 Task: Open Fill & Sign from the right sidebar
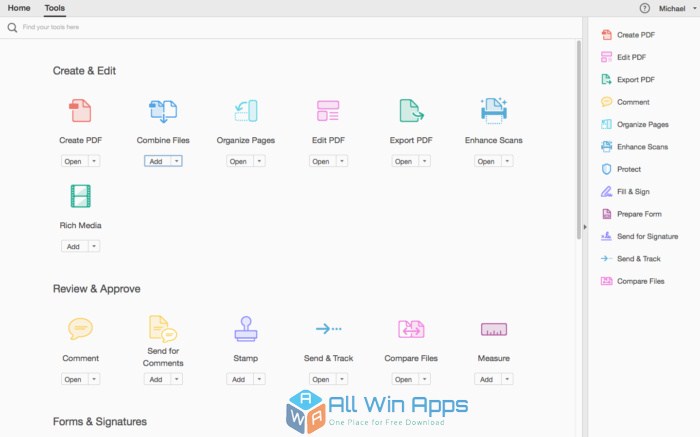625,191
